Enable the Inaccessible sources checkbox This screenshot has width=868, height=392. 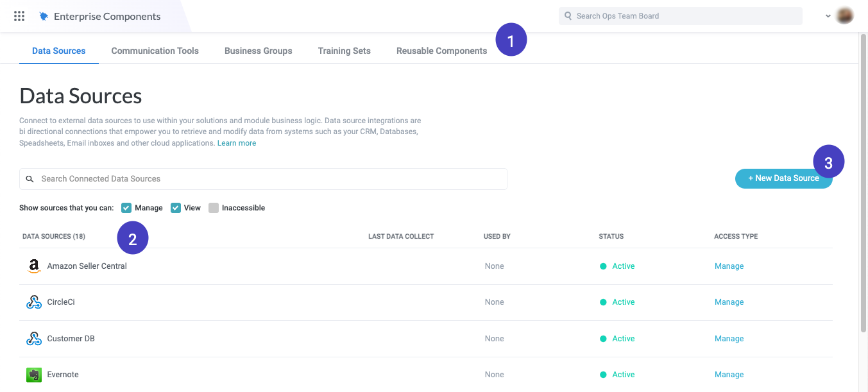pyautogui.click(x=214, y=208)
